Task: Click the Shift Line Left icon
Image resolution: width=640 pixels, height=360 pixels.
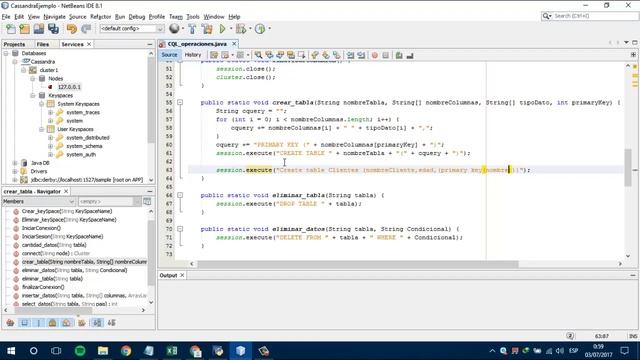Action: (x=351, y=55)
